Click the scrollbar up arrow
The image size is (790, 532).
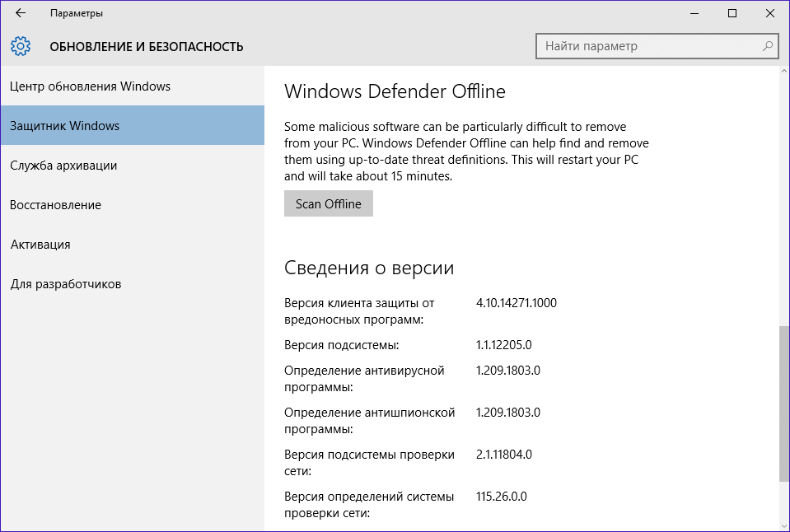coord(783,72)
